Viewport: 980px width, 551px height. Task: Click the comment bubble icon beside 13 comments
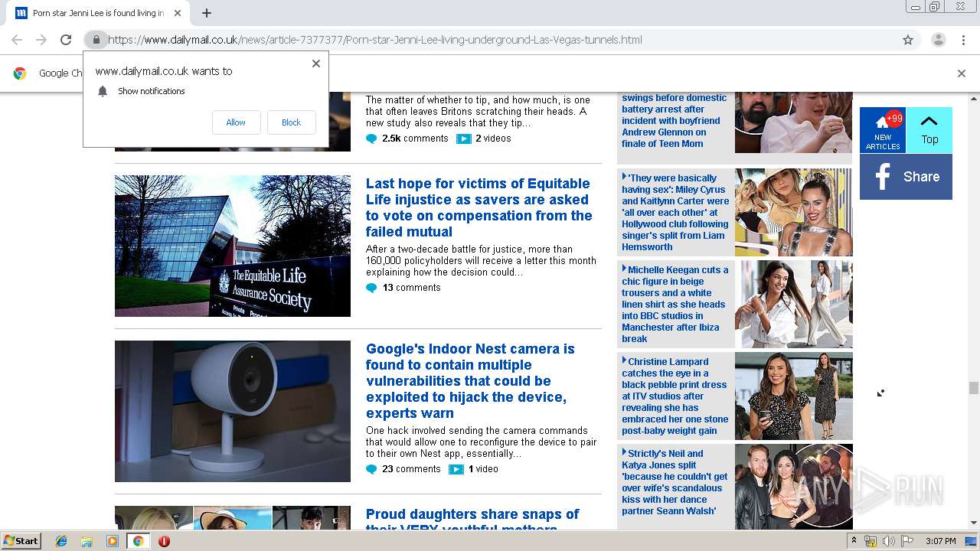371,288
